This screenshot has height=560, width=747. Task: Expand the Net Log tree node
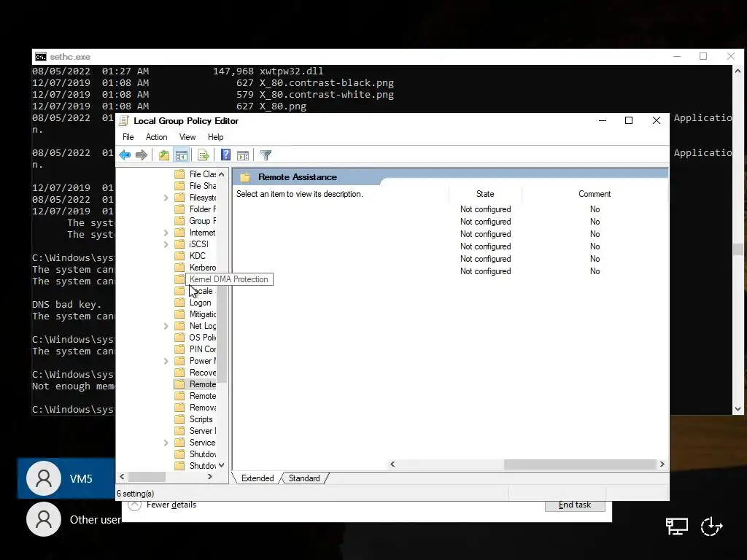(x=166, y=326)
